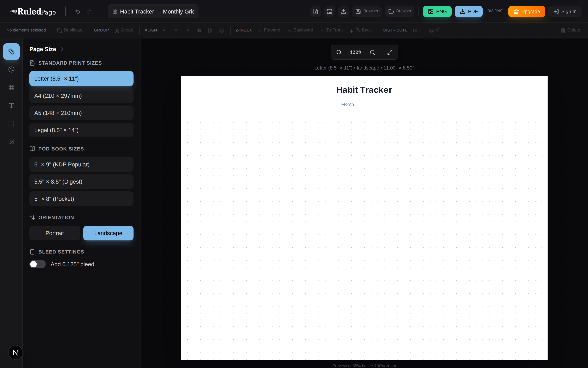Click the fit-to-screen expand icon
588x368 pixels.
(x=390, y=52)
